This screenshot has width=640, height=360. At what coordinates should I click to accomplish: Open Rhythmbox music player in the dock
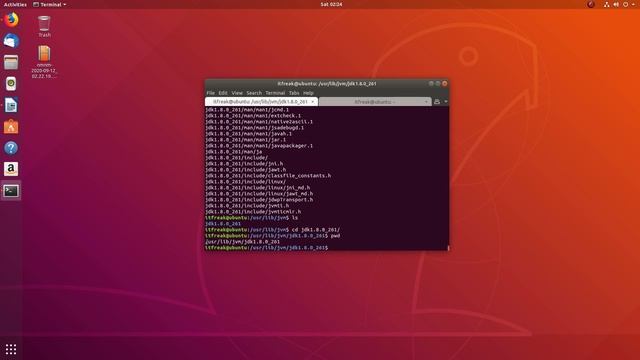pos(11,84)
